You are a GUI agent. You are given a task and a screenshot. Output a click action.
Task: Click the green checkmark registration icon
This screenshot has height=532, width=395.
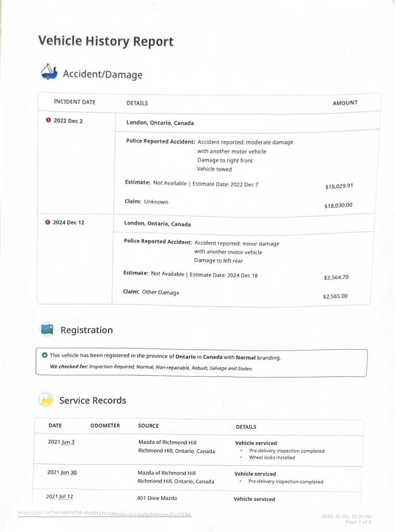click(44, 356)
